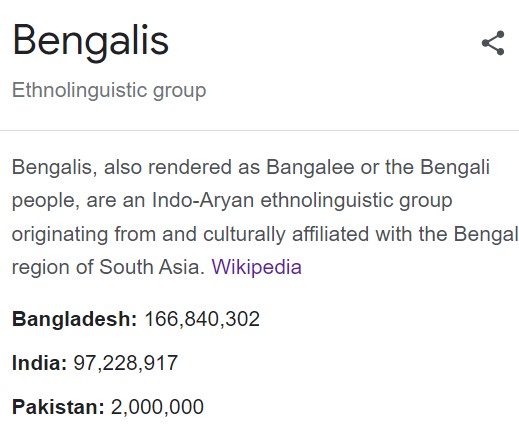Screen dimensions: 519x441
Task: Click the Bangladesh population 166,840,302
Action: pos(202,319)
